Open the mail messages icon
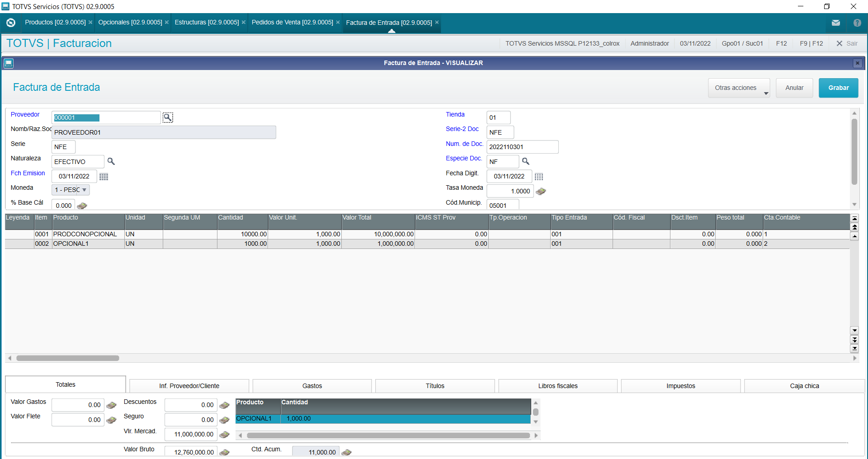868x459 pixels. [x=836, y=23]
